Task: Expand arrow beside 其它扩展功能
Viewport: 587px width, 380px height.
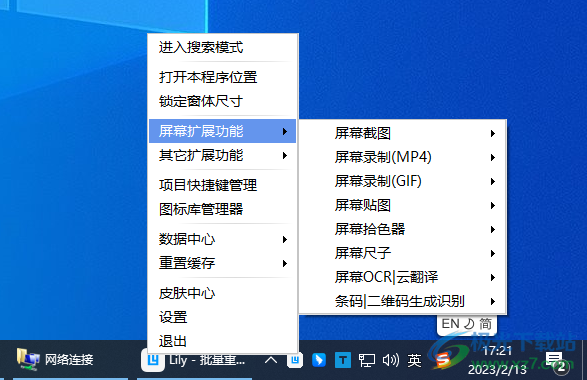Action: click(285, 155)
